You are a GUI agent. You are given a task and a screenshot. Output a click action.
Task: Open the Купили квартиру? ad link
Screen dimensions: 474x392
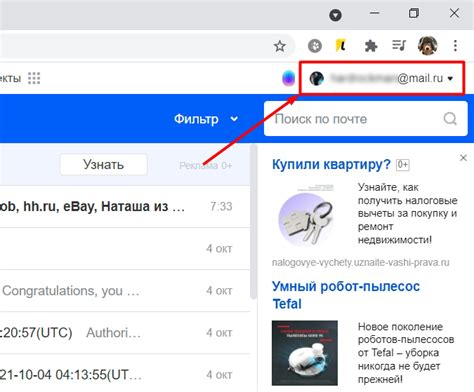click(x=331, y=164)
